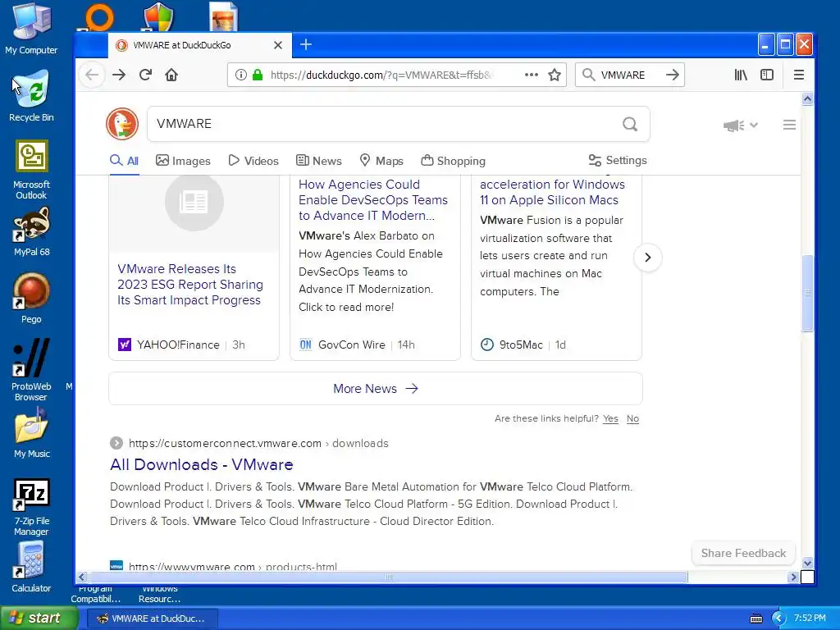Open the Library bookshelf icon

[741, 75]
